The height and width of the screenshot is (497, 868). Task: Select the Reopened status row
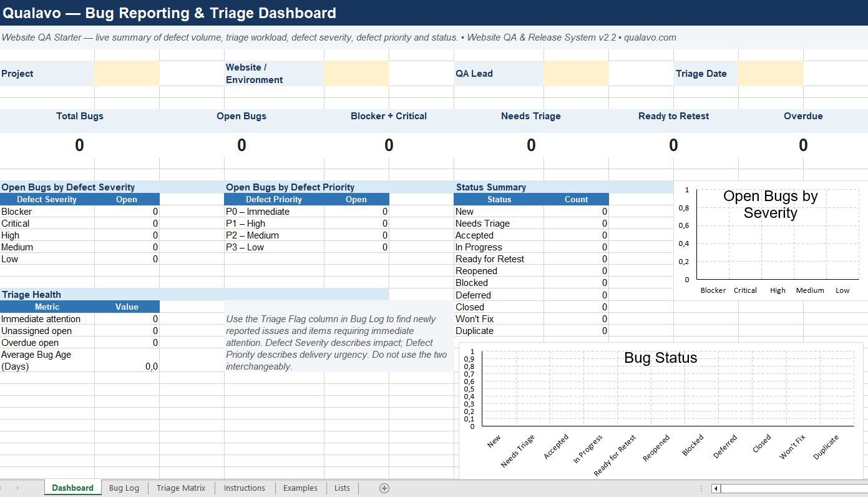click(x=531, y=271)
